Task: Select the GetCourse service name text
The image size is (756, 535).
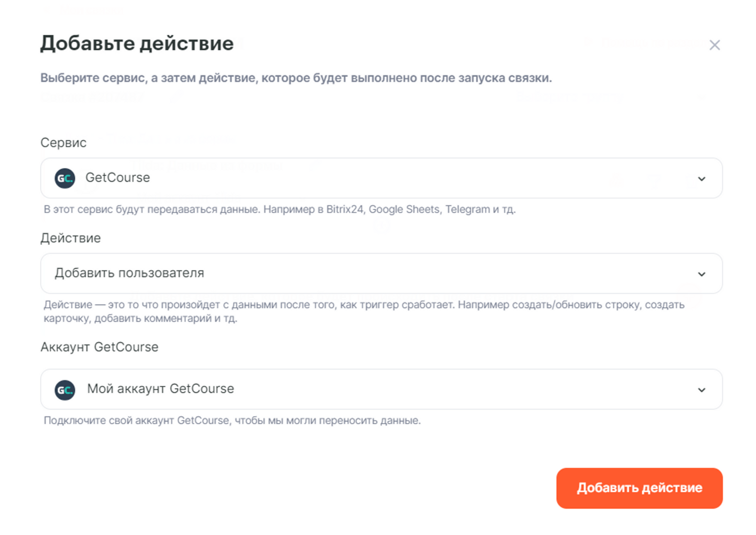Action: [x=118, y=178]
